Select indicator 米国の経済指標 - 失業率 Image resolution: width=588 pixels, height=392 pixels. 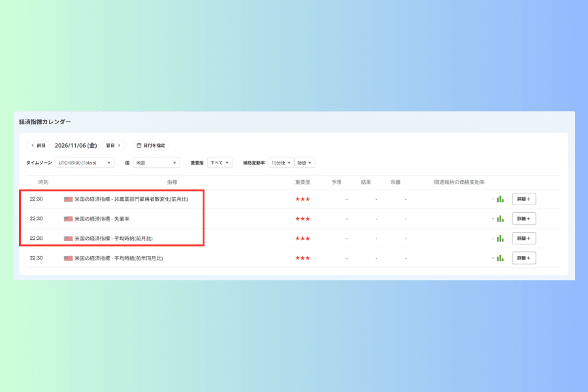pos(102,219)
